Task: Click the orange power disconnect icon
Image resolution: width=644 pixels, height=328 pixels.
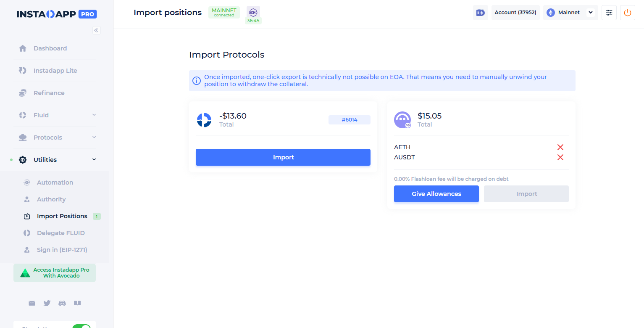Action: click(627, 13)
